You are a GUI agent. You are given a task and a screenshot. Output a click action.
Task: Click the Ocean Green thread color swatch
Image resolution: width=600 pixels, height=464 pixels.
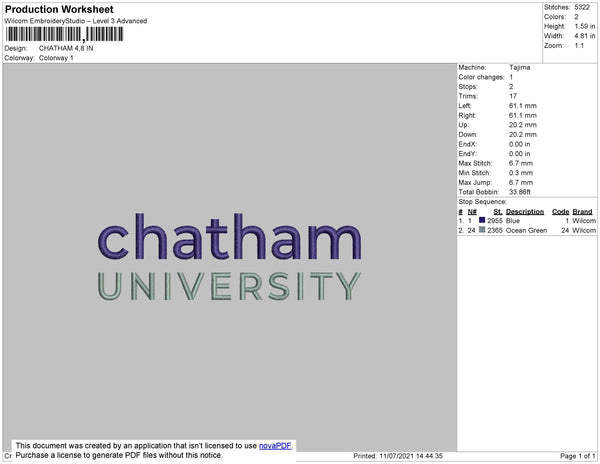click(482, 230)
